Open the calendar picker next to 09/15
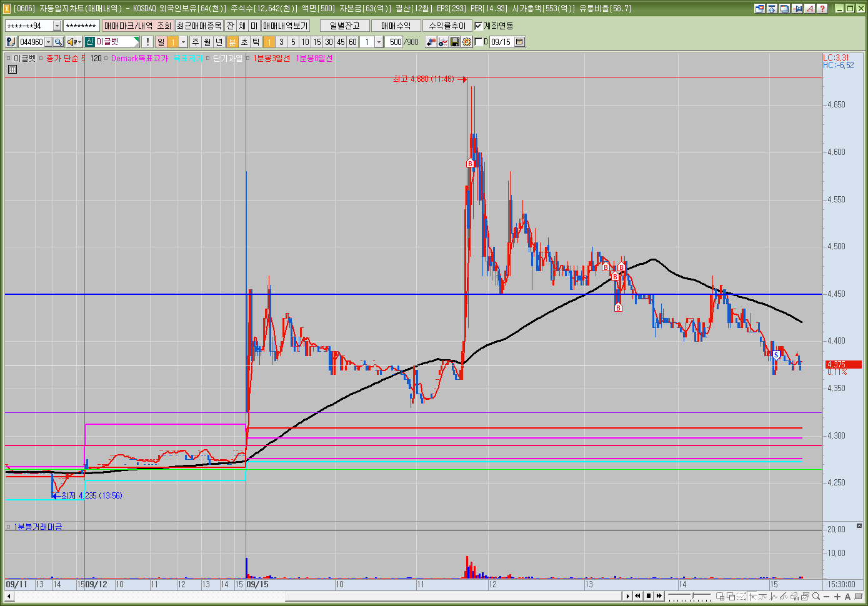This screenshot has height=606, width=868. point(519,42)
